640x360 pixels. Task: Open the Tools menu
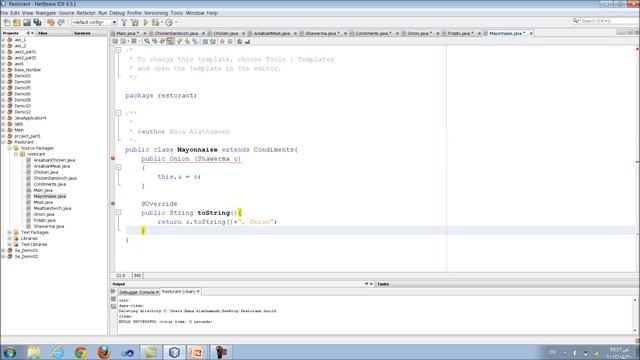tap(177, 13)
